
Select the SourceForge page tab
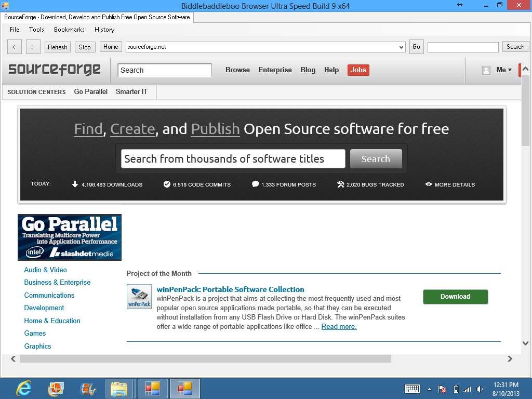(x=97, y=17)
